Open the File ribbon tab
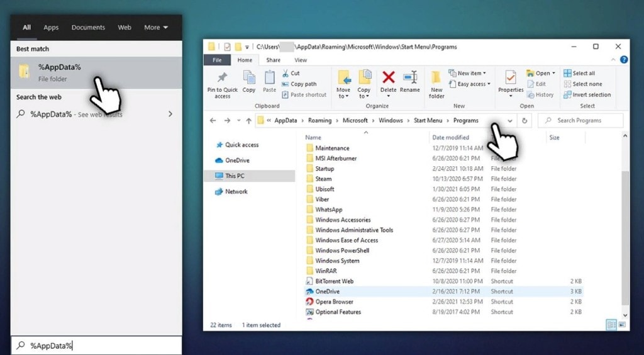This screenshot has height=355, width=644. point(217,60)
